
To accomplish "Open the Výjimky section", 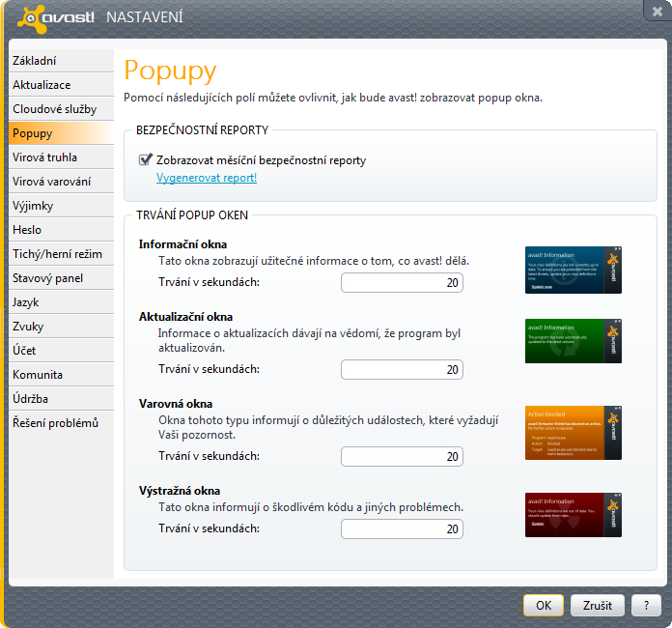I will click(61, 206).
